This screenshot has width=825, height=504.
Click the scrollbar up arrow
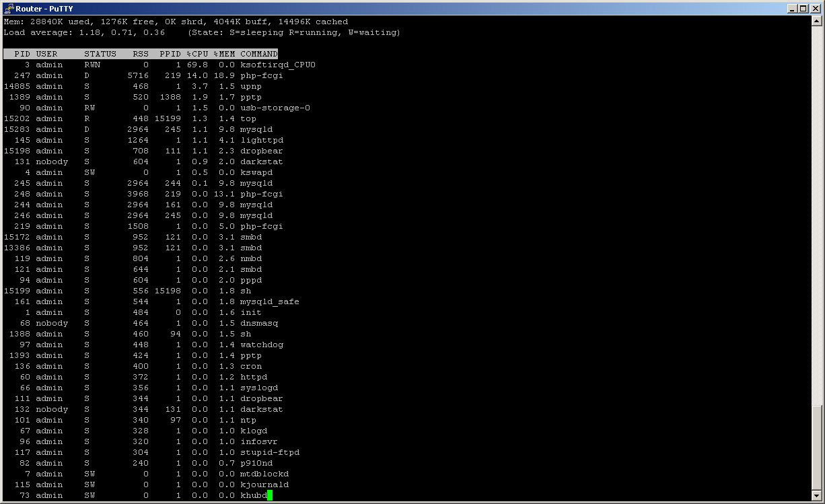pyautogui.click(x=817, y=22)
